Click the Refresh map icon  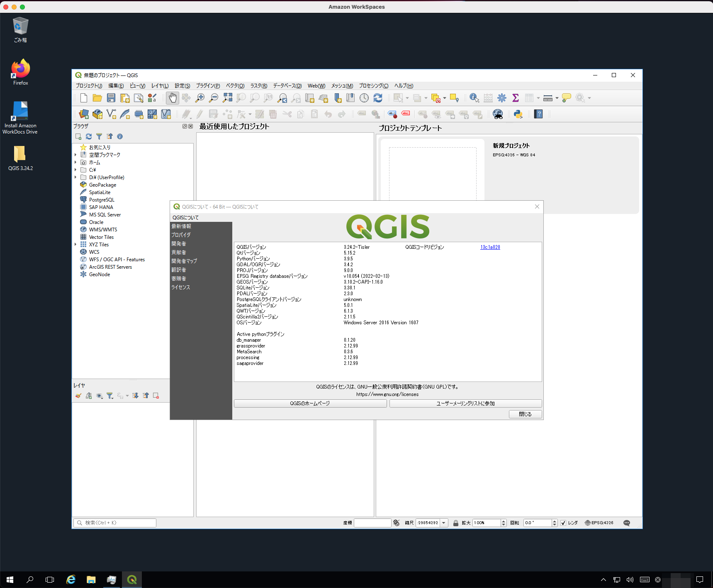click(378, 98)
